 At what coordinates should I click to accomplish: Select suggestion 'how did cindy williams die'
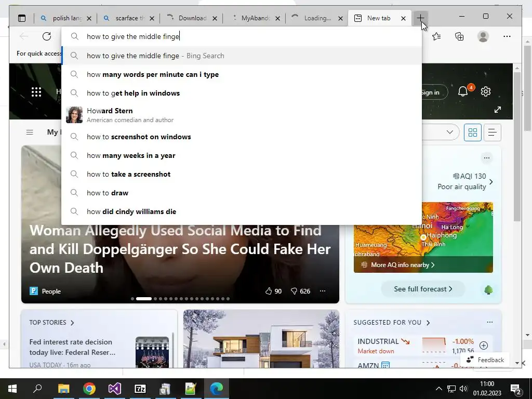click(x=242, y=211)
